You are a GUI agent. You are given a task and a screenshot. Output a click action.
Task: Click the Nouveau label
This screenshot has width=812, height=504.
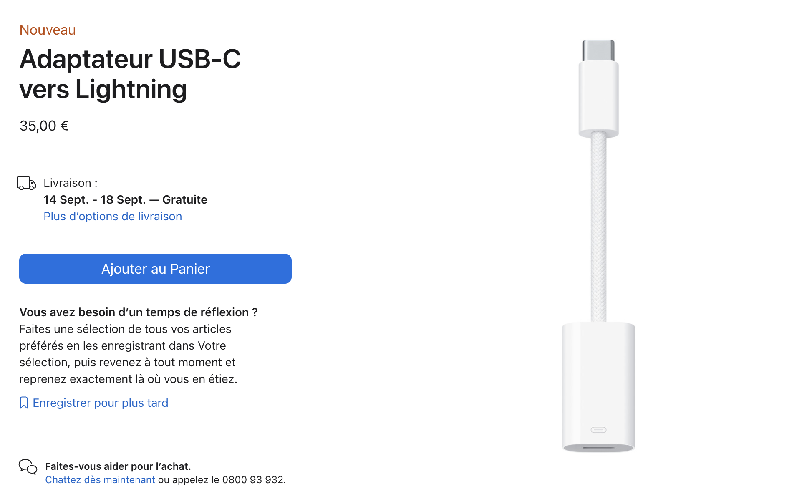tap(48, 30)
